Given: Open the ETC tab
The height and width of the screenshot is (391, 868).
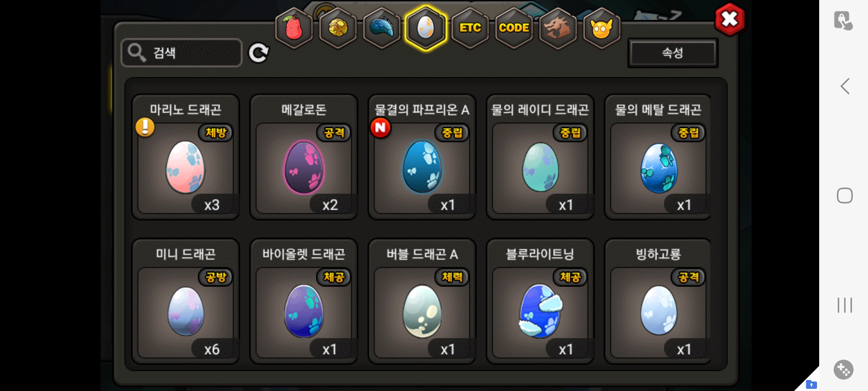Looking at the screenshot, I should [470, 28].
